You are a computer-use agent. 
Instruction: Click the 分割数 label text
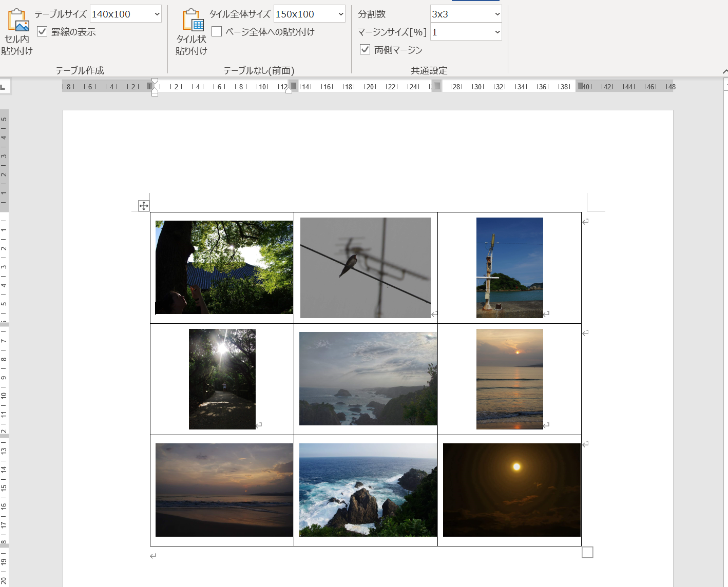[372, 14]
